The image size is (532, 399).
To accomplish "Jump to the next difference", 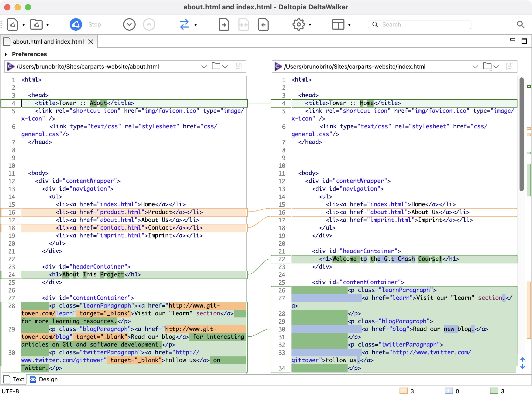I will [129, 24].
